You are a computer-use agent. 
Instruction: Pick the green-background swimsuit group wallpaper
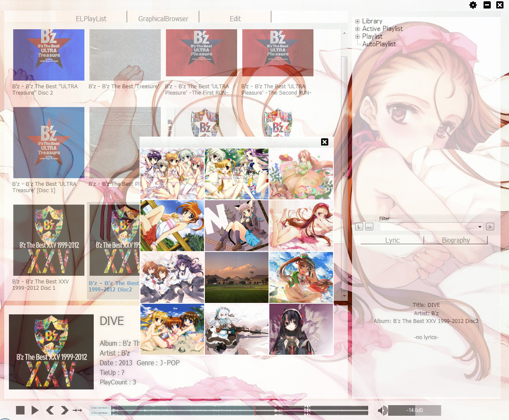point(237,174)
